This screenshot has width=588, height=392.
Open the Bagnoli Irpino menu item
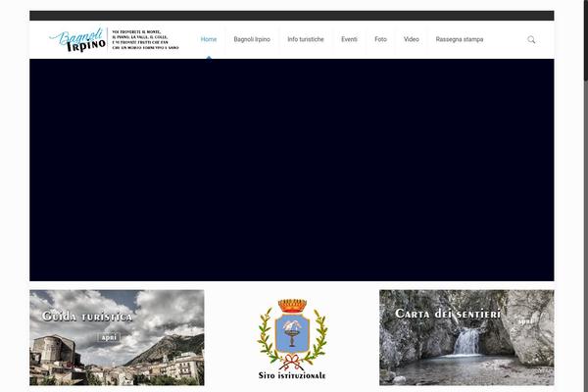point(252,39)
